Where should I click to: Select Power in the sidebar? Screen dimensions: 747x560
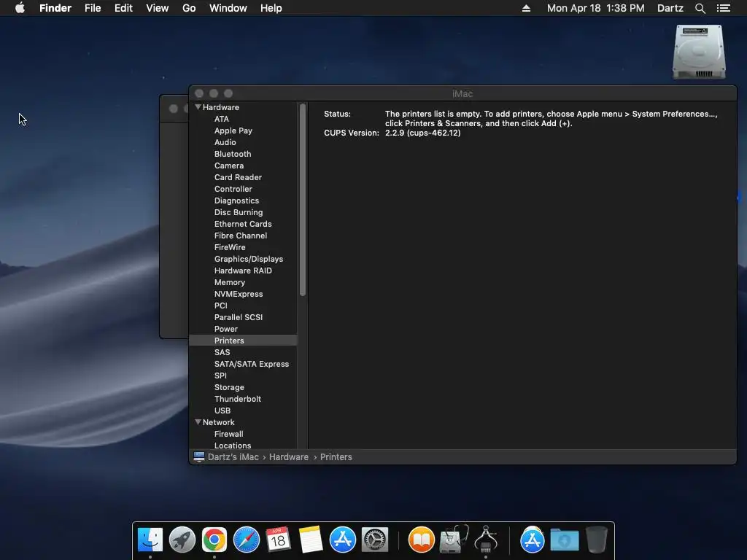(226, 329)
